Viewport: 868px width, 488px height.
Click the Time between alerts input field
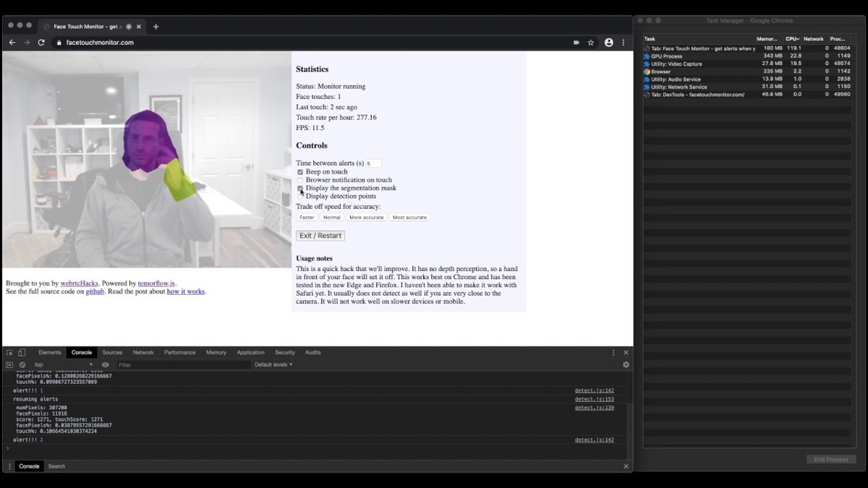[373, 163]
